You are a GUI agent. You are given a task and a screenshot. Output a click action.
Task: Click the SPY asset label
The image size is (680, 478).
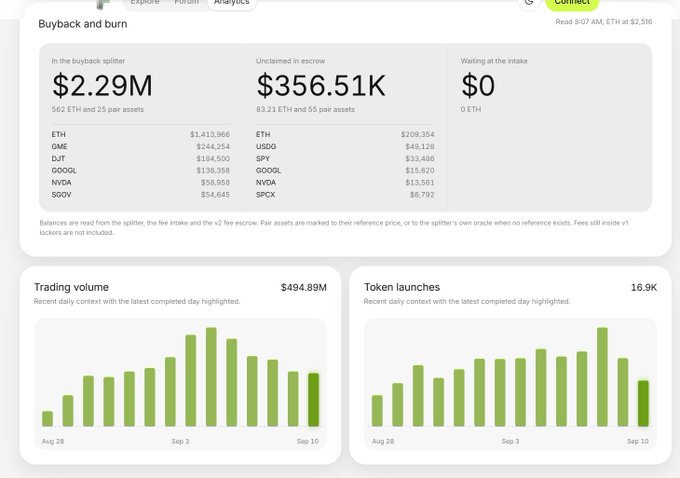[263, 159]
